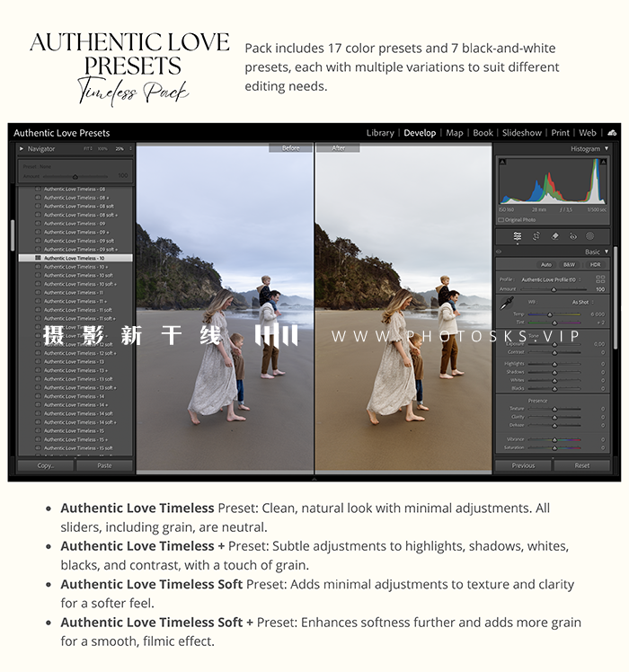Switch to the Print module
This screenshot has width=629, height=672.
tap(560, 133)
